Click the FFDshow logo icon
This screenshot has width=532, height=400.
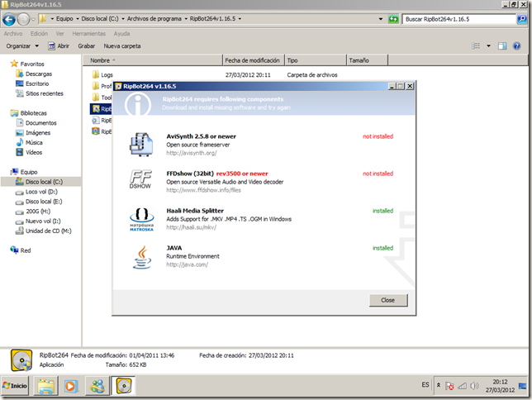(x=140, y=179)
